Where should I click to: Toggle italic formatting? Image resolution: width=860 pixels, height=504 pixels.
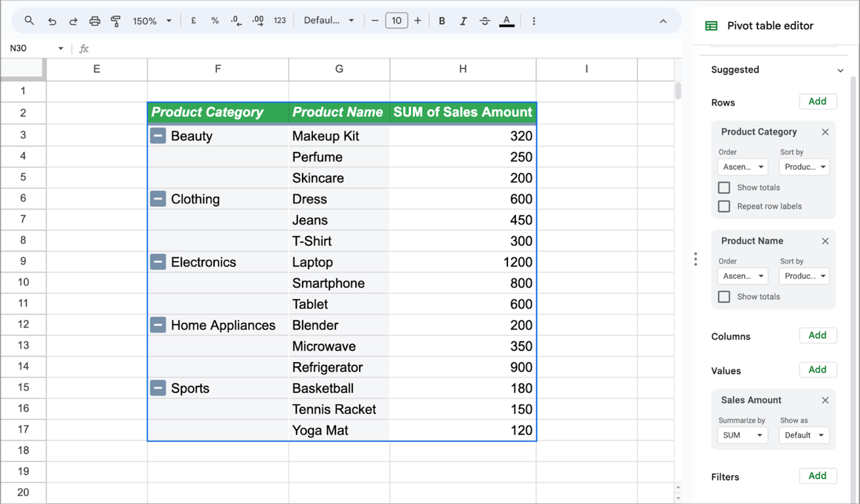click(x=463, y=21)
